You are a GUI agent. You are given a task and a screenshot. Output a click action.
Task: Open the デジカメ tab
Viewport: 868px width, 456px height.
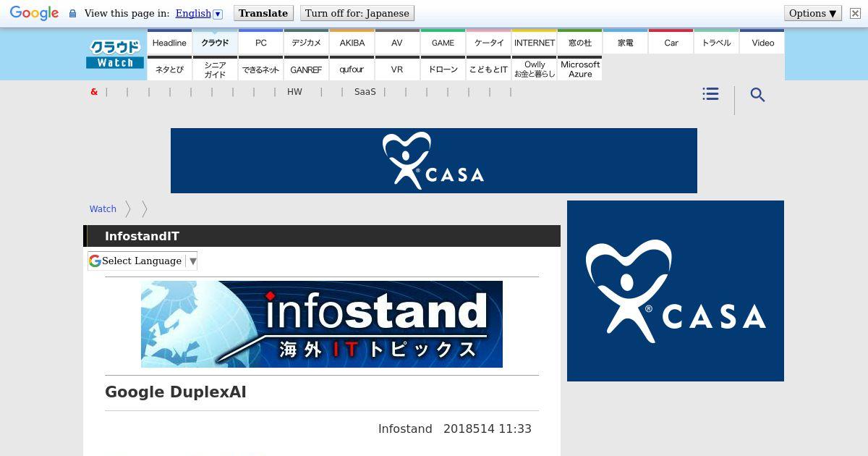pos(307,43)
